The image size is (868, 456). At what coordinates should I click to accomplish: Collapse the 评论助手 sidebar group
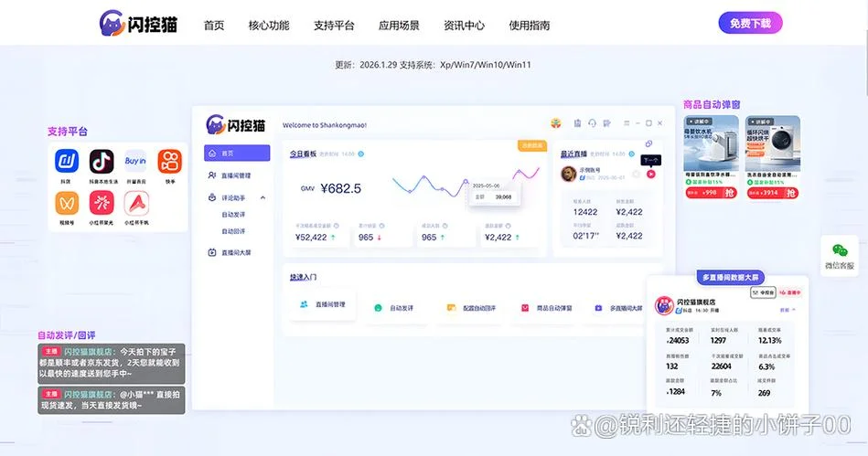click(263, 197)
